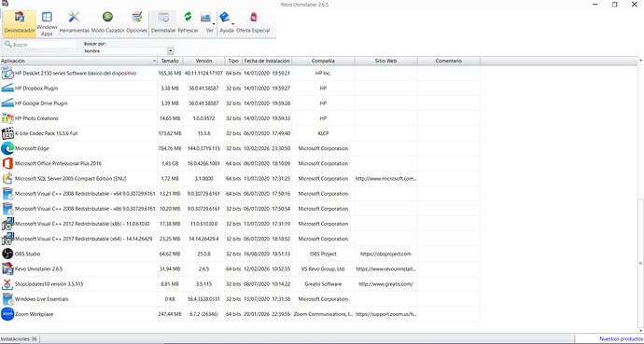Select Microsoft Office Professional Plus icon
This screenshot has height=344, width=644.
pos(7,163)
